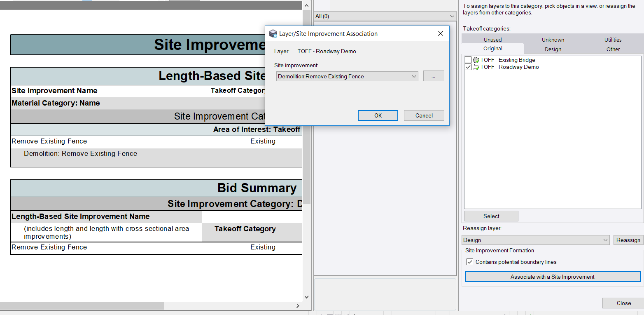Click the ellipsis browse icon beside the site improvement dropdown

click(434, 76)
